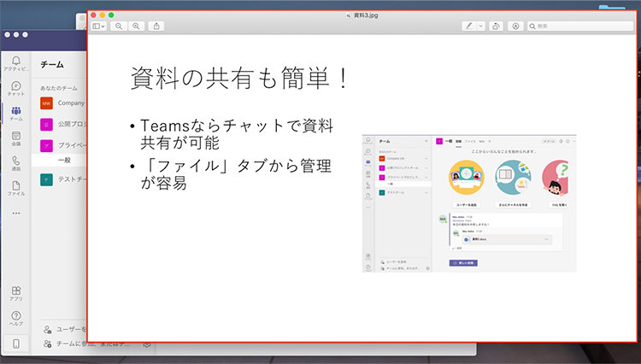The image size is (641, 364).
Task: Open Help (ヘルプ) in the Teams sidebar
Action: click(16, 318)
